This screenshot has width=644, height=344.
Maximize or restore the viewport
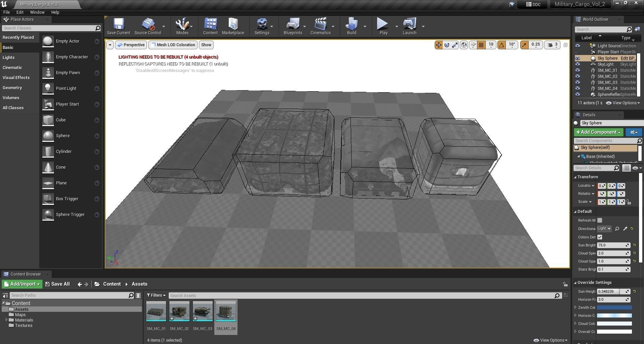click(x=565, y=45)
